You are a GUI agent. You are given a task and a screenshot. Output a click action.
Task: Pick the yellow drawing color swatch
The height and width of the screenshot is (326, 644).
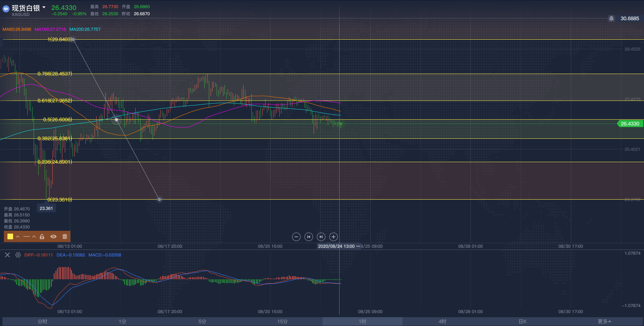[10, 236]
